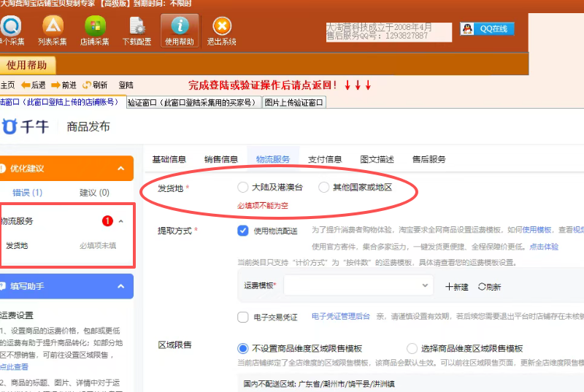Select 其他国家或地区 radio option

(x=324, y=188)
